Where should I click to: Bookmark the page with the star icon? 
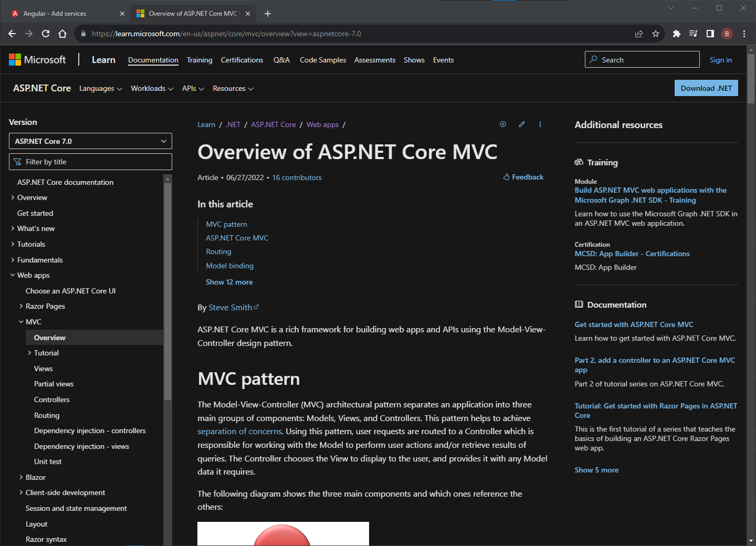[x=655, y=33]
